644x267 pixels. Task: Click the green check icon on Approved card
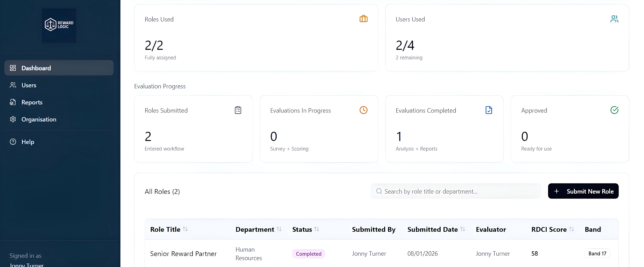[614, 110]
